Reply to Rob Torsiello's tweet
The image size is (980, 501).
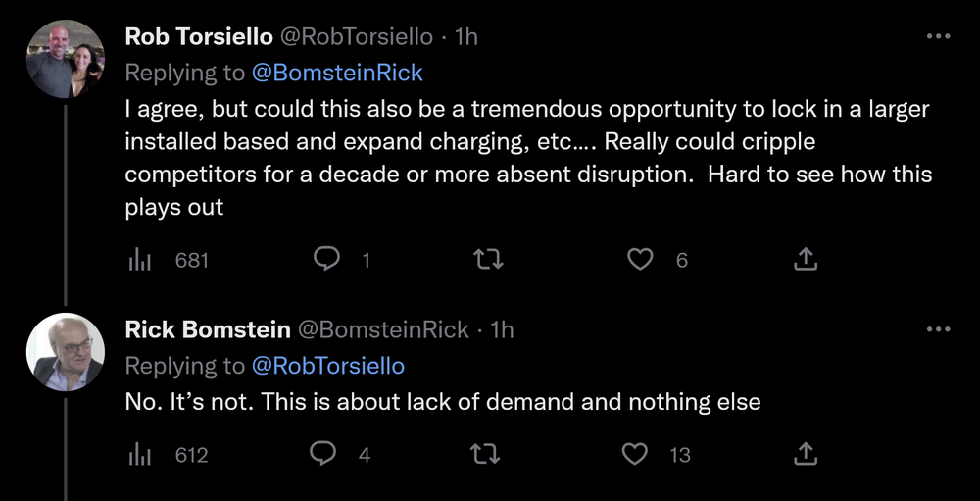(326, 259)
